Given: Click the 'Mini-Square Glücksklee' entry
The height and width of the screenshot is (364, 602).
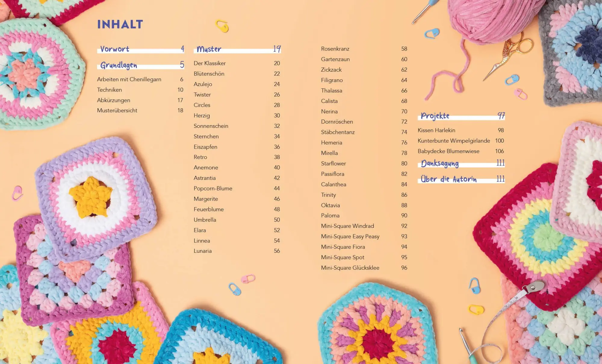Looking at the screenshot, I should 350,268.
